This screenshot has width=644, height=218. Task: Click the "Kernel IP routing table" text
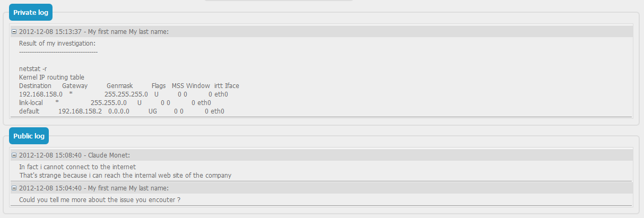click(x=51, y=77)
